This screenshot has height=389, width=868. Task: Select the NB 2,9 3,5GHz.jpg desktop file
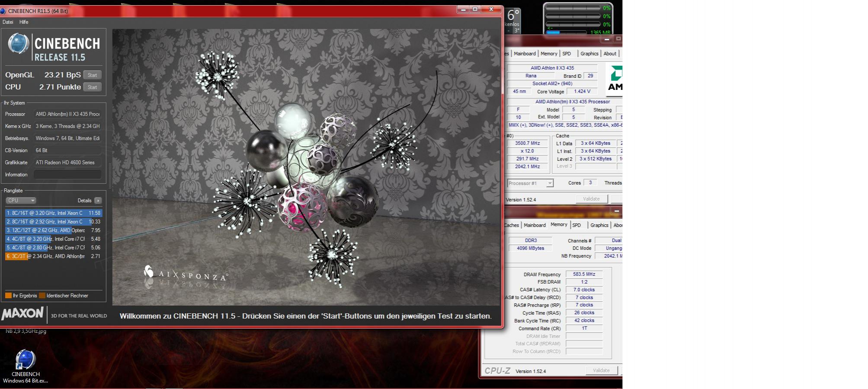(x=26, y=331)
